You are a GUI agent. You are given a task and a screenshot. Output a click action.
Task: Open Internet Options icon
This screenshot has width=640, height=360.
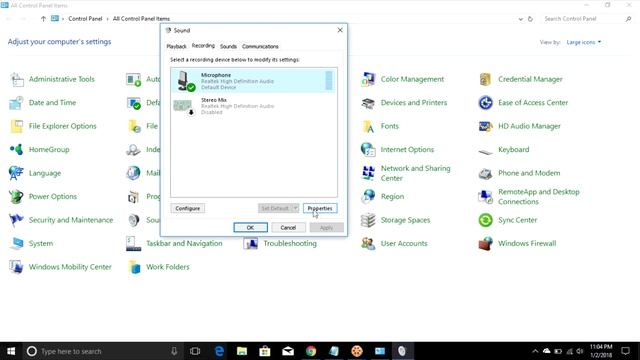click(368, 149)
